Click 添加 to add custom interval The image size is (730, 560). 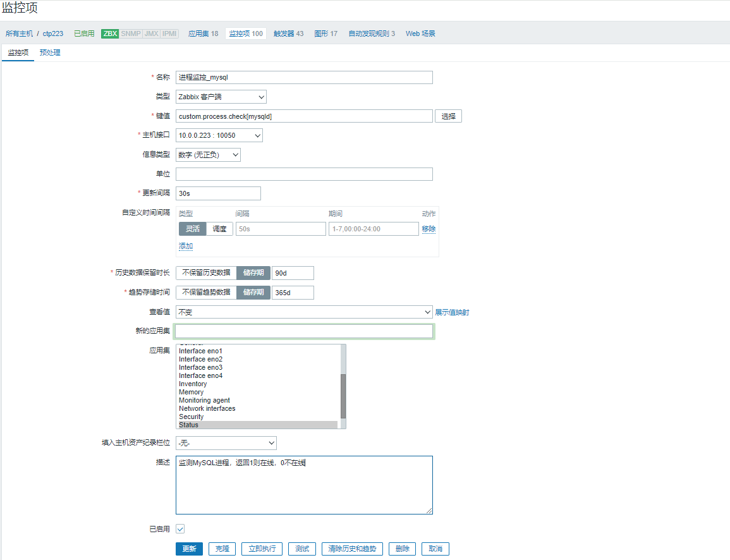coord(186,246)
